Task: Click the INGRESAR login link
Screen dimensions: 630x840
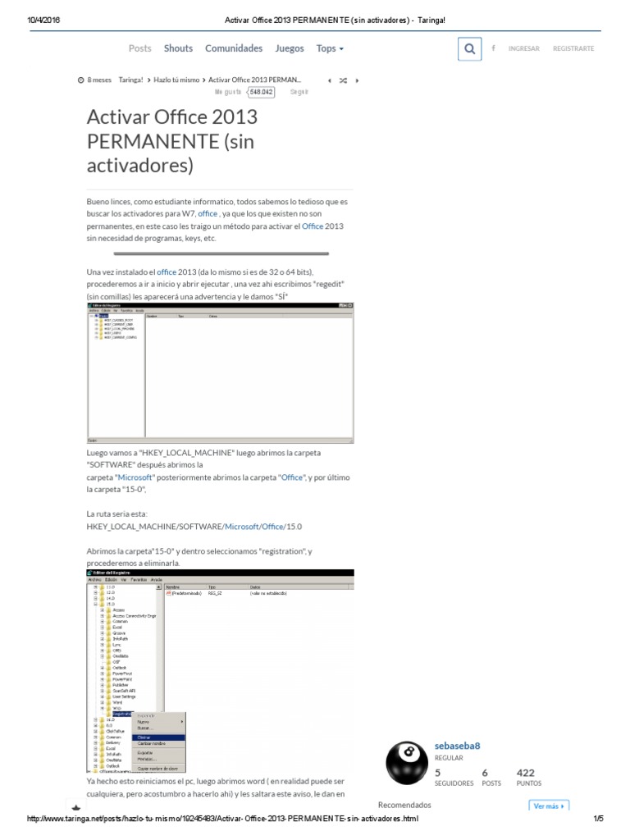Action: [524, 48]
